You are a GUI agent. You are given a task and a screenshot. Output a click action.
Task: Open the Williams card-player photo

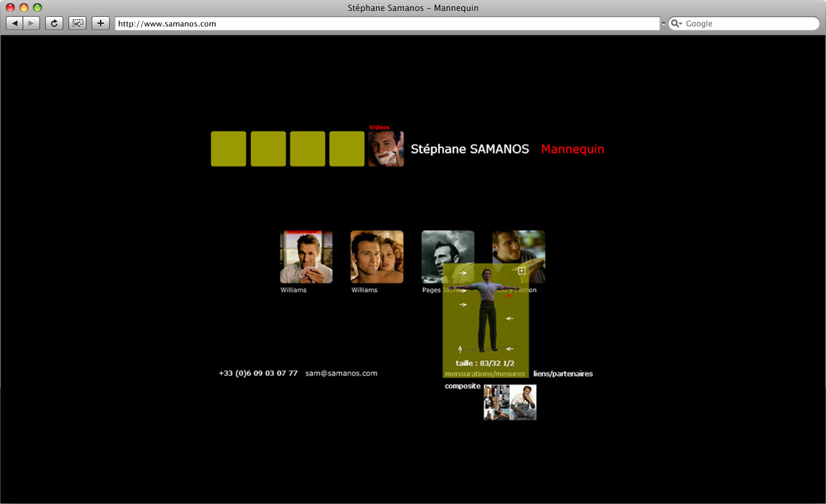307,257
